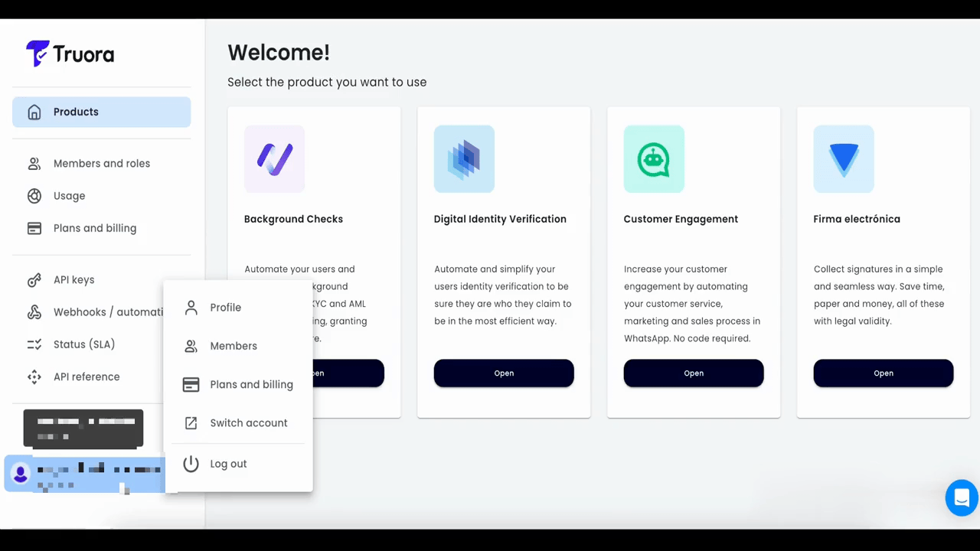
Task: Click the Log out power icon
Action: (x=191, y=464)
